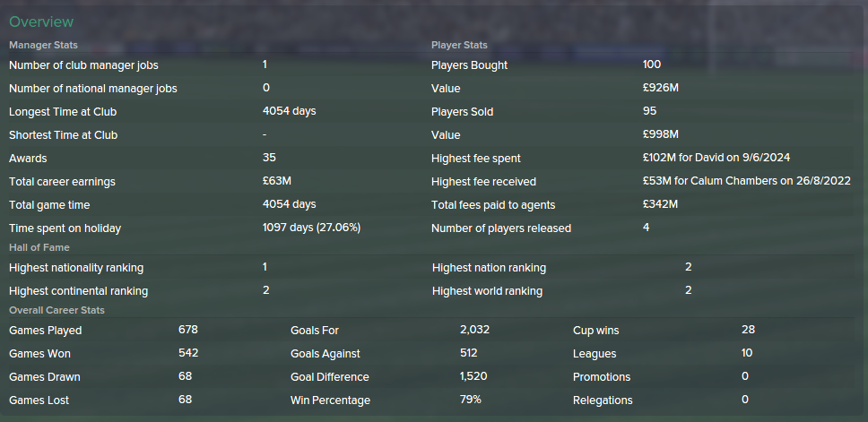The height and width of the screenshot is (422, 868).
Task: Click the Leagues value 10
Action: click(x=747, y=353)
